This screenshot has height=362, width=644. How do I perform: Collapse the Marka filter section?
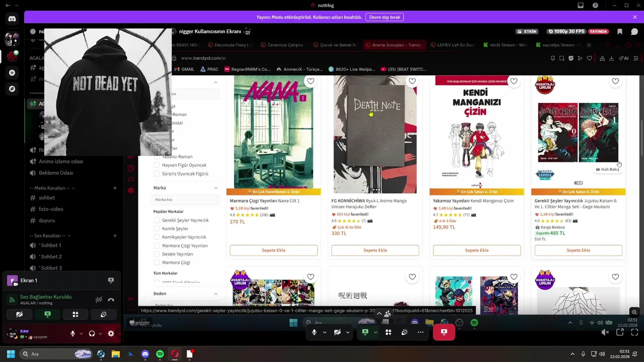coord(215,188)
